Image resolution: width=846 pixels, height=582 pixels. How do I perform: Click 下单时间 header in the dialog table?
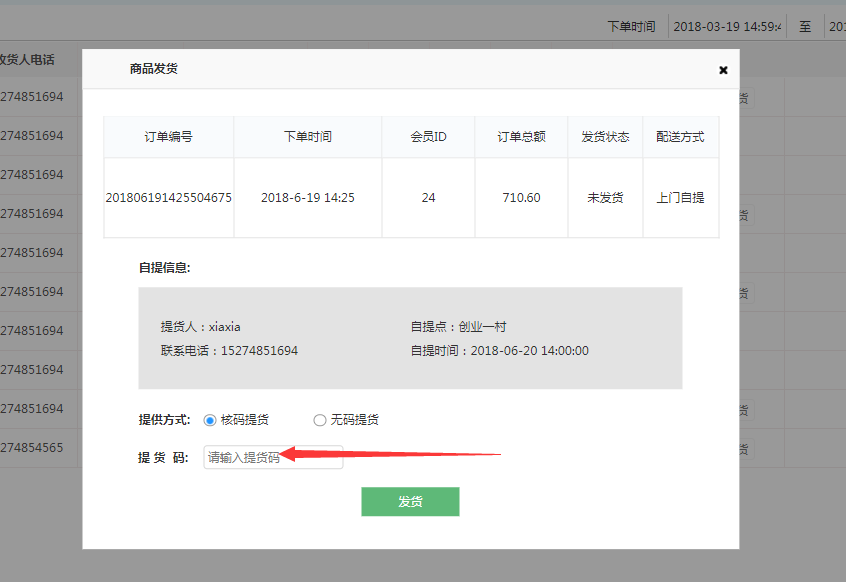307,137
